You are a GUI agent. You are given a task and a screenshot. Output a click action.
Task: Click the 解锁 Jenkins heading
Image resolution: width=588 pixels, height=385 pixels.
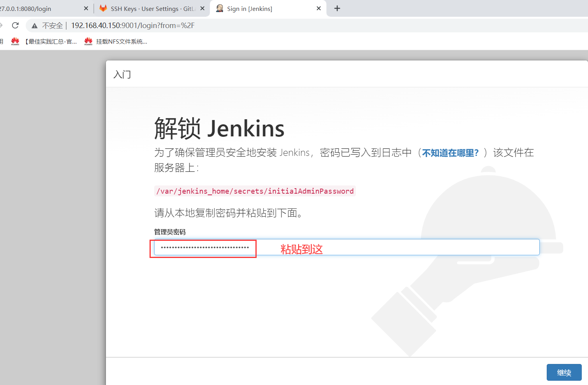tap(219, 128)
